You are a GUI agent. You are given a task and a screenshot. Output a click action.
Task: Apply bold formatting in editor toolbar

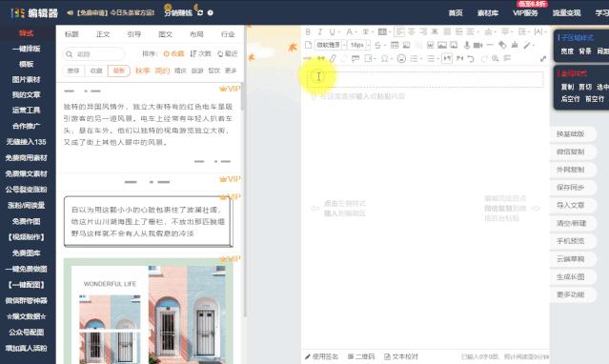point(308,31)
